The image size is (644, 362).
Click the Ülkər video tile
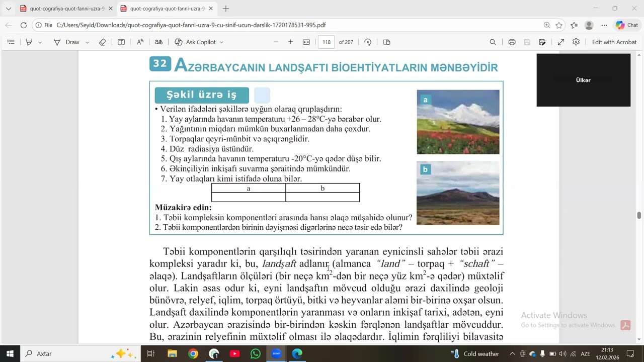point(583,80)
